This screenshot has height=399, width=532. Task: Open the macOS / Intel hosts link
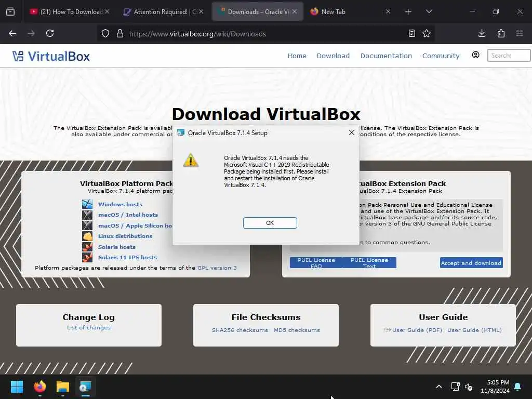128,215
